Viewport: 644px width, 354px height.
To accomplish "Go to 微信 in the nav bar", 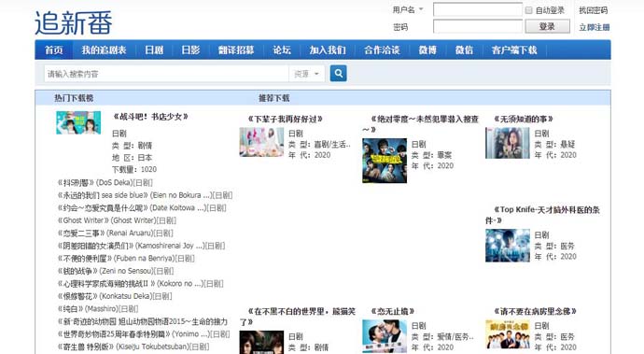I will [464, 50].
